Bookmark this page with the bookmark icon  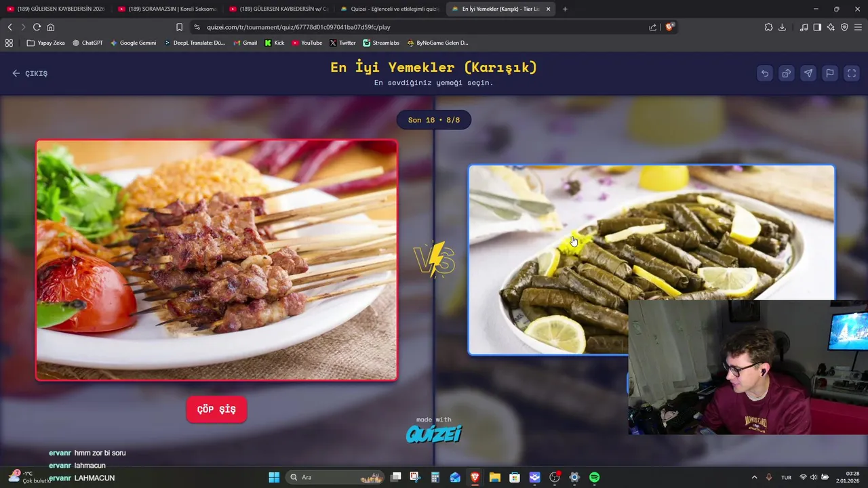(179, 27)
